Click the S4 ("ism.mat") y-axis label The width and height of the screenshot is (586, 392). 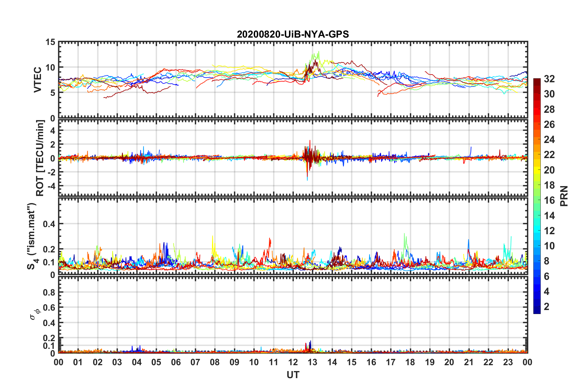point(32,236)
